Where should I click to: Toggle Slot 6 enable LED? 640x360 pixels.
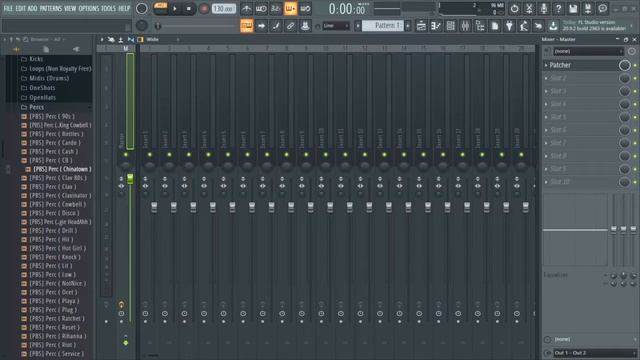(635, 130)
